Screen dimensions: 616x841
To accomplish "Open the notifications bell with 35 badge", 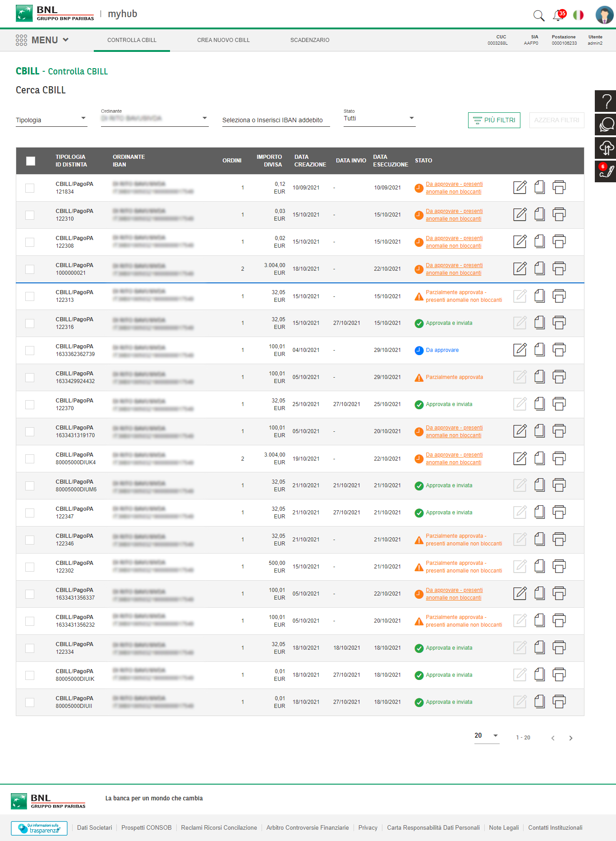I will point(558,16).
